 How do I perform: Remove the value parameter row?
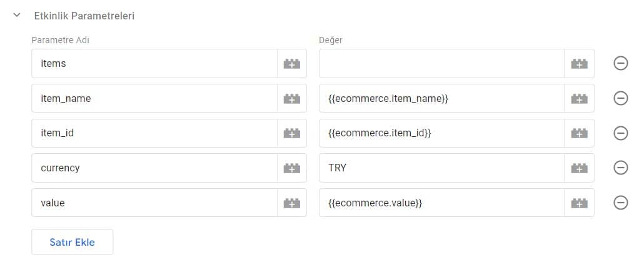tap(621, 203)
